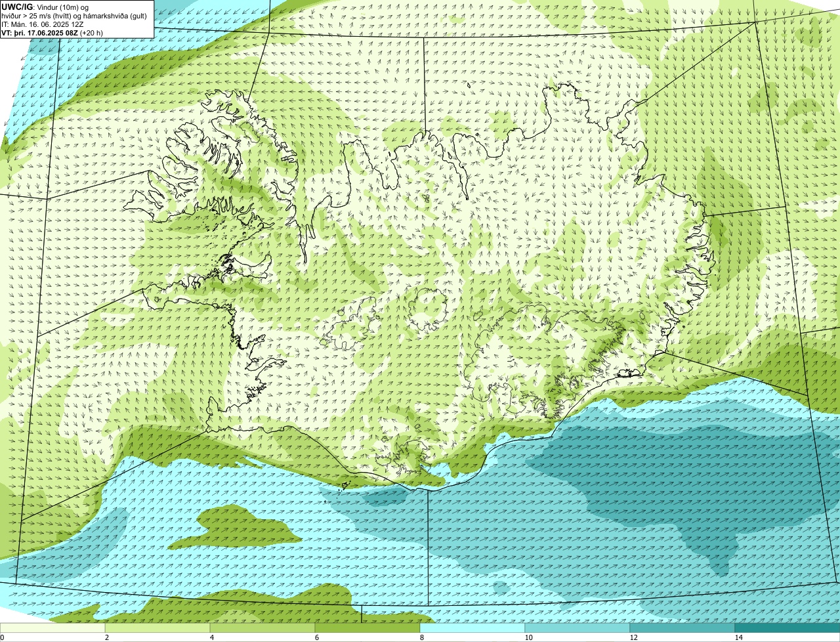Click the 'VT: þri. 17.06.2025 08Z (+20 h)' line

coord(52,32)
